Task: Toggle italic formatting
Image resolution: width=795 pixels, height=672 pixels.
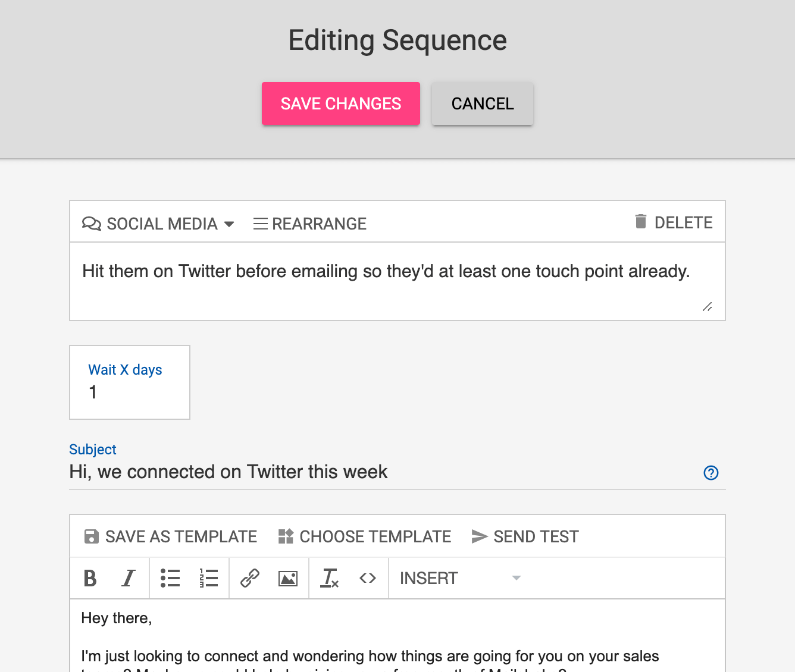Action: coord(128,577)
